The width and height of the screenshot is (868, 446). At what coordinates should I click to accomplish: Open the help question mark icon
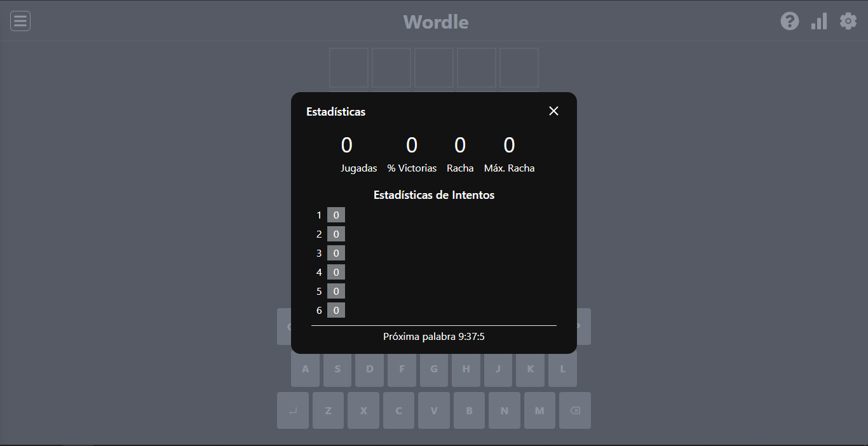pos(790,21)
